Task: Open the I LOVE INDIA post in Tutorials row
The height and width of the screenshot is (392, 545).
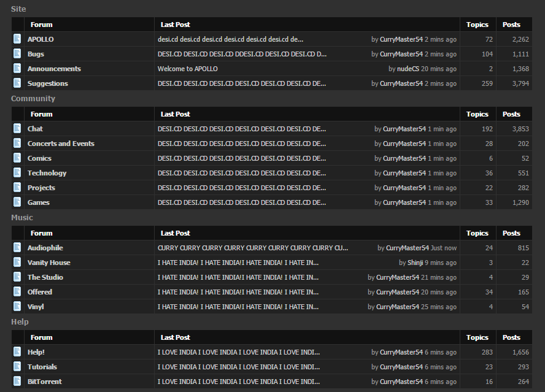Action: [x=239, y=367]
